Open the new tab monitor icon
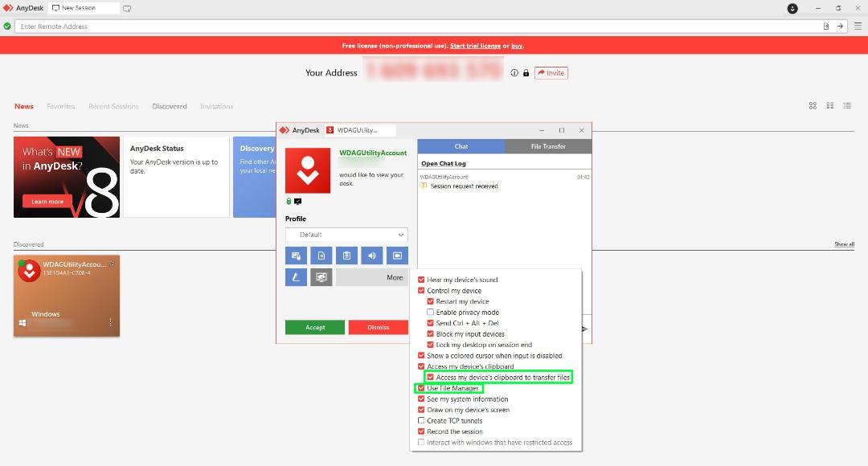This screenshot has height=466, width=868. pos(127,8)
